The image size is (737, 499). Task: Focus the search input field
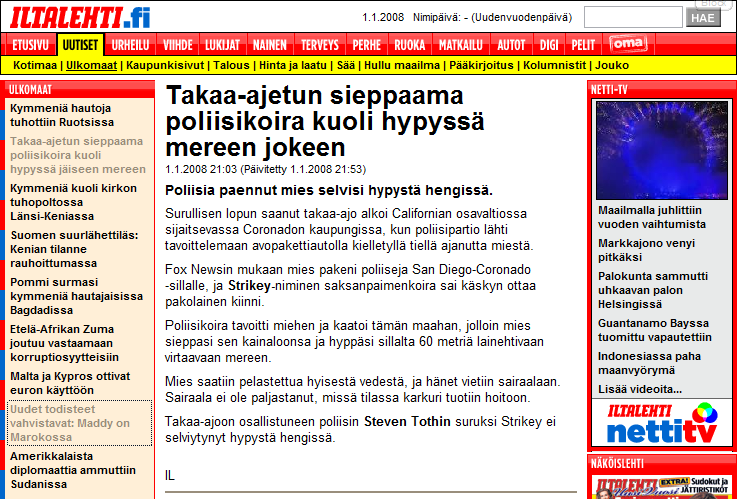coord(633,17)
